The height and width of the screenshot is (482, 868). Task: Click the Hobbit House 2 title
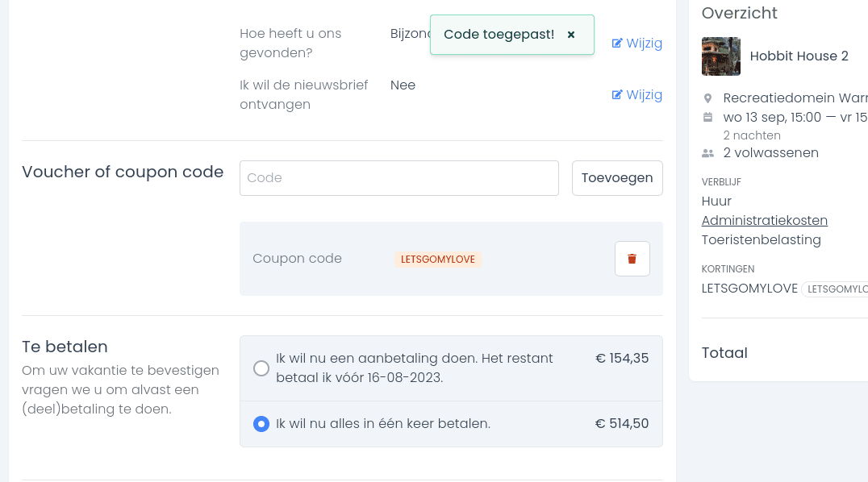pos(799,56)
